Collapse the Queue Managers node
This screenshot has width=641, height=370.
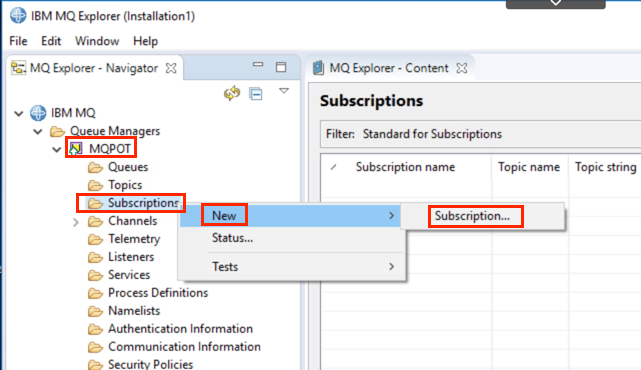click(38, 131)
